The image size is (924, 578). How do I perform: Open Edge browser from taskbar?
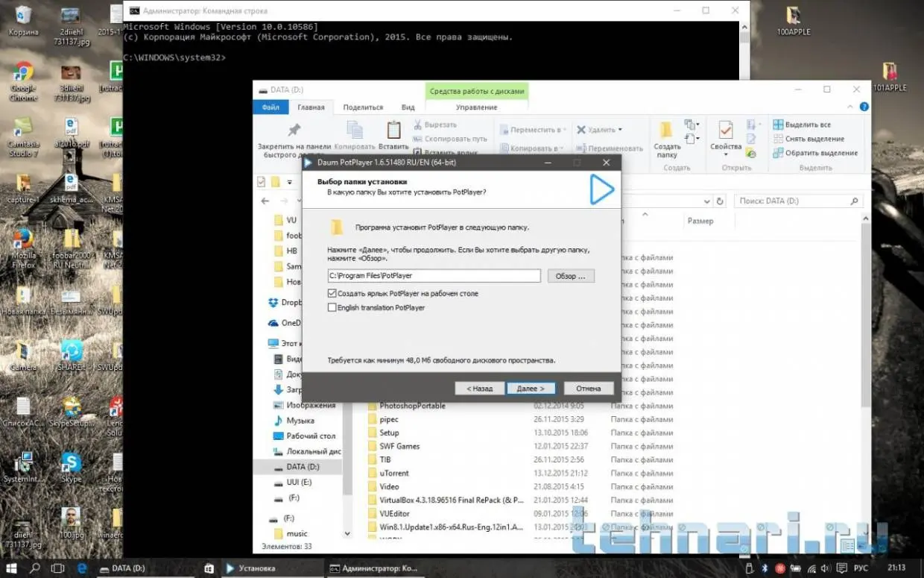click(82, 568)
